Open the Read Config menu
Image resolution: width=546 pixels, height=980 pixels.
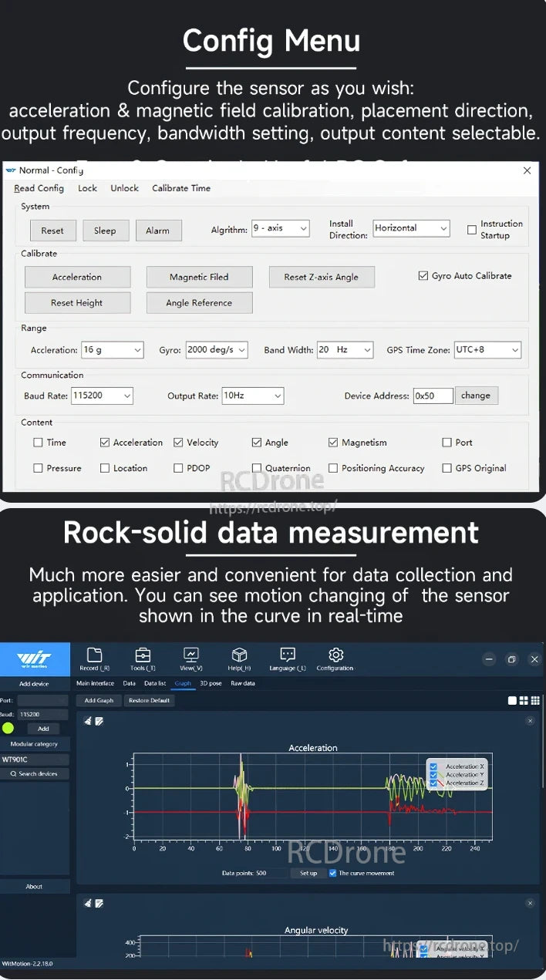(39, 188)
